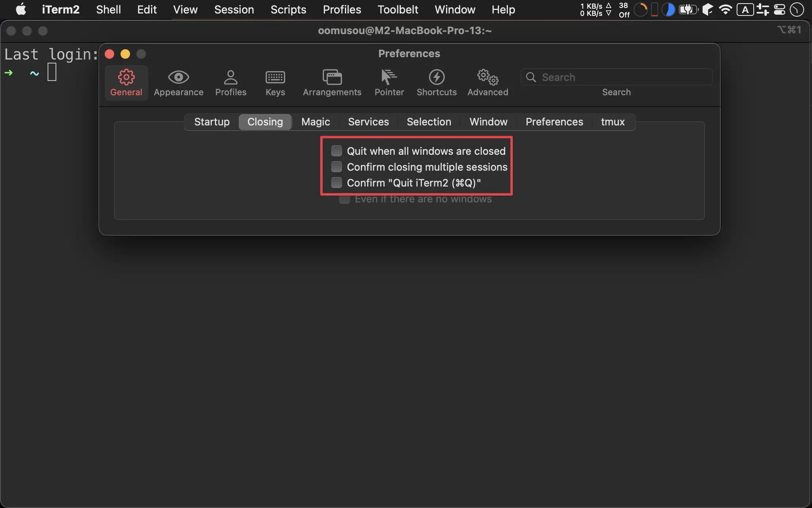Open the General preferences gear icon

point(126,77)
